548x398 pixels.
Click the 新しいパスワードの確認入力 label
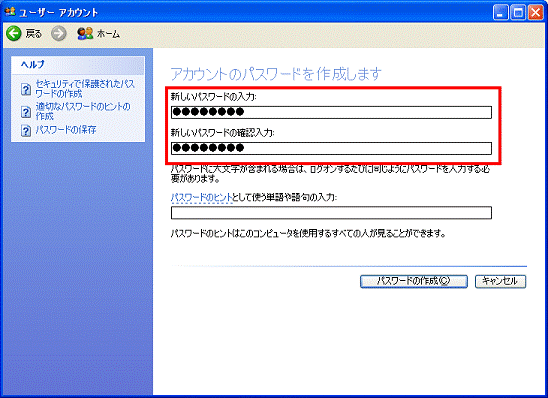tap(223, 133)
